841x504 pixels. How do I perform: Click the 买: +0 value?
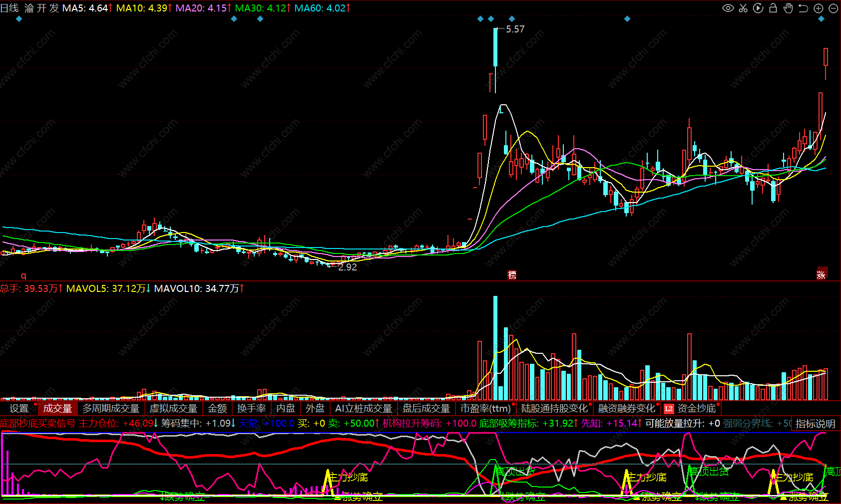point(311,424)
